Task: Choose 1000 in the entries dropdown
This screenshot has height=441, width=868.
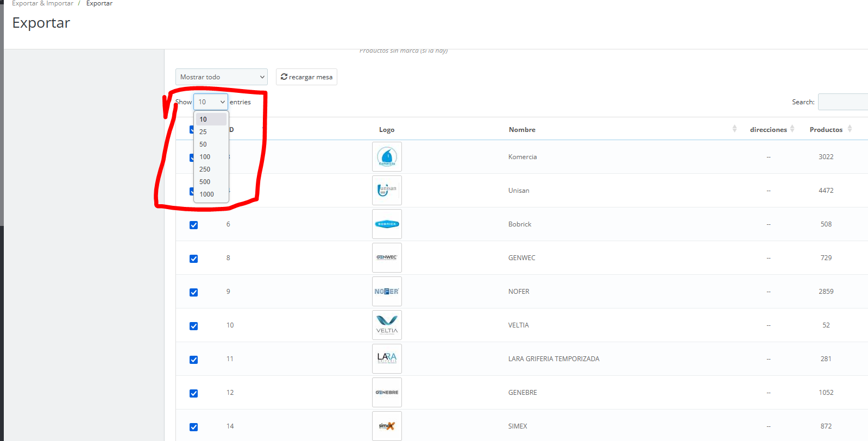Action: coord(206,194)
